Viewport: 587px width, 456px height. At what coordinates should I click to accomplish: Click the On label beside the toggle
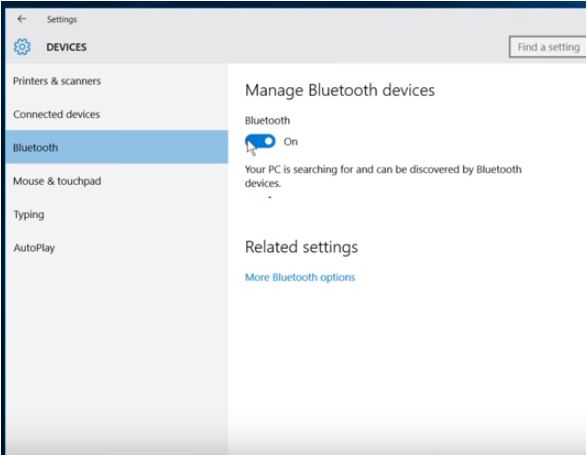click(291, 142)
